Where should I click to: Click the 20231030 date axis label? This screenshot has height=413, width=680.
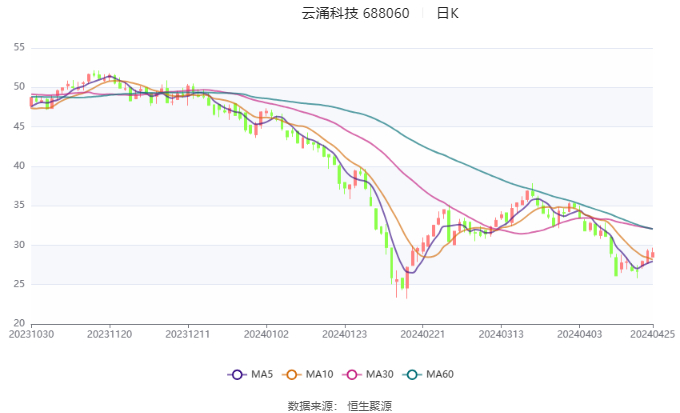pos(31,336)
